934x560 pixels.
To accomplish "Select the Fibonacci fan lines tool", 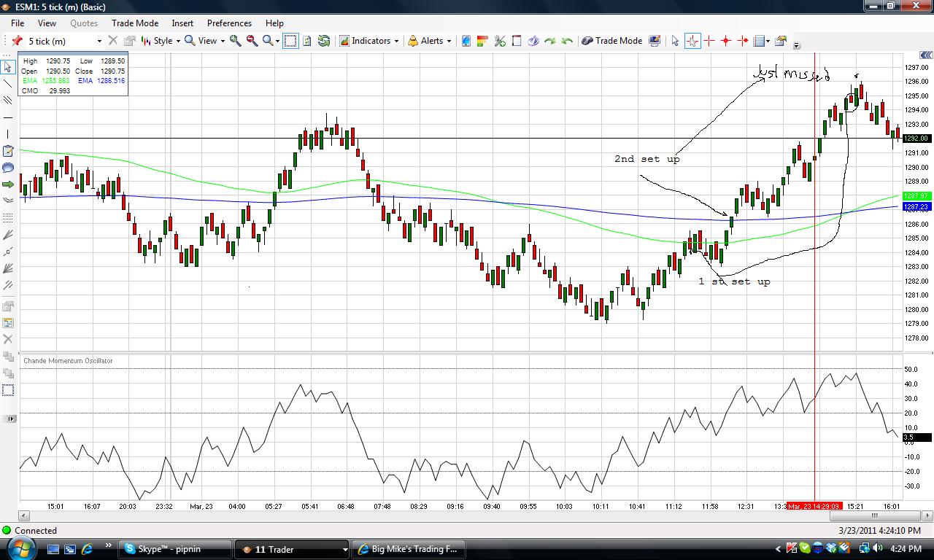I will coord(8,235).
